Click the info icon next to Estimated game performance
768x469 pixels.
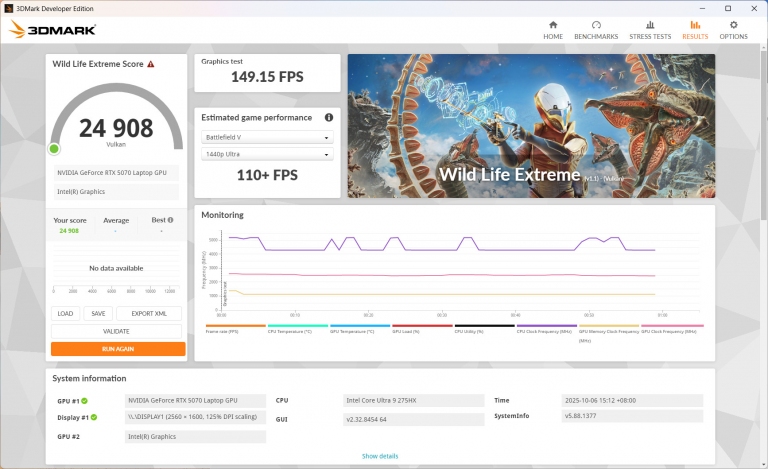coord(329,117)
